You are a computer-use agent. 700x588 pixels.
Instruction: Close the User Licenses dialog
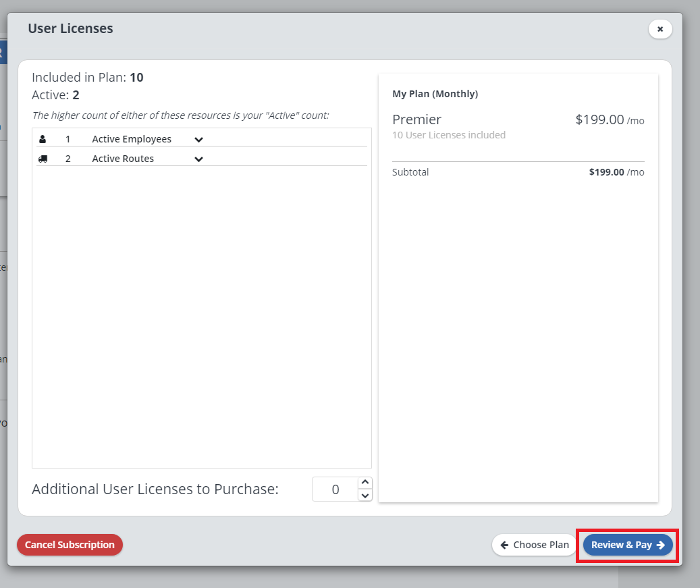point(660,29)
